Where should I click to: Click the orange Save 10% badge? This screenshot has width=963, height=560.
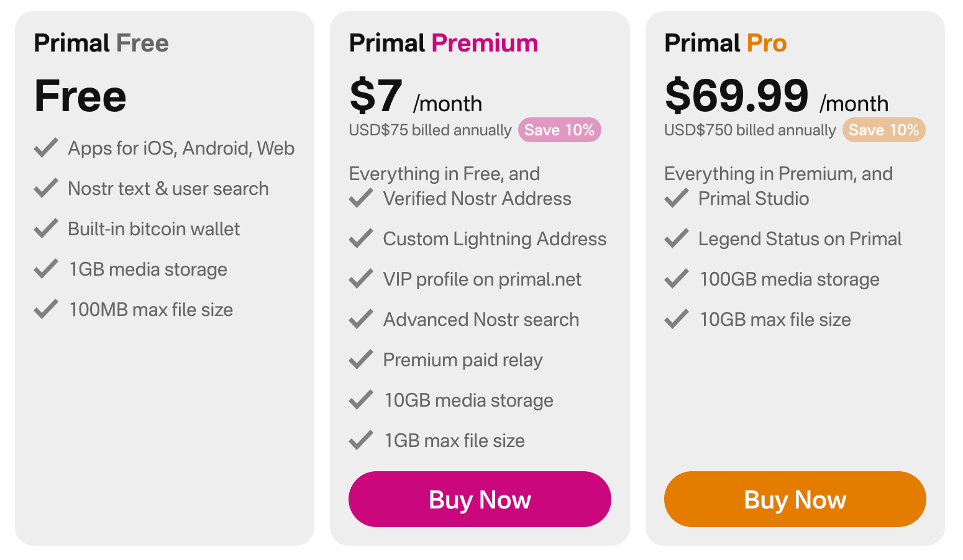click(x=883, y=130)
